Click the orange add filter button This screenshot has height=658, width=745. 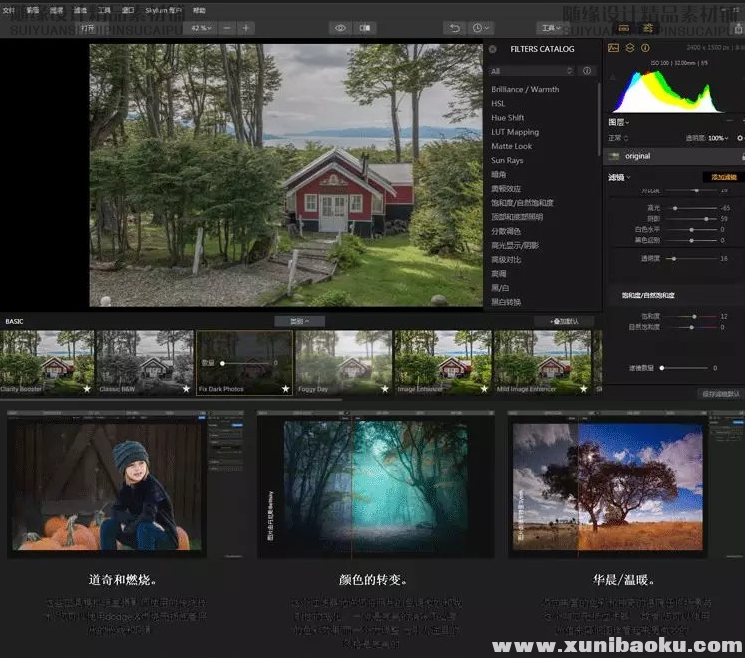click(x=721, y=177)
